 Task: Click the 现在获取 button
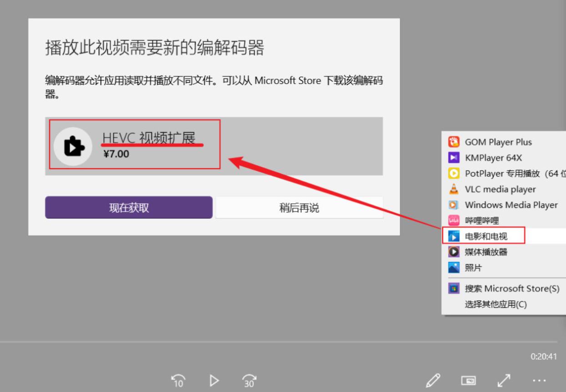[x=129, y=207]
